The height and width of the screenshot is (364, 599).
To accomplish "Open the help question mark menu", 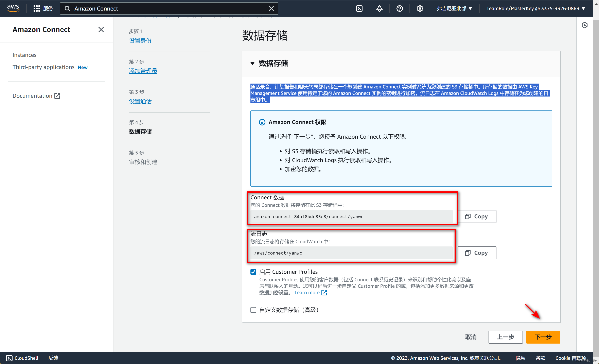I will click(x=399, y=8).
